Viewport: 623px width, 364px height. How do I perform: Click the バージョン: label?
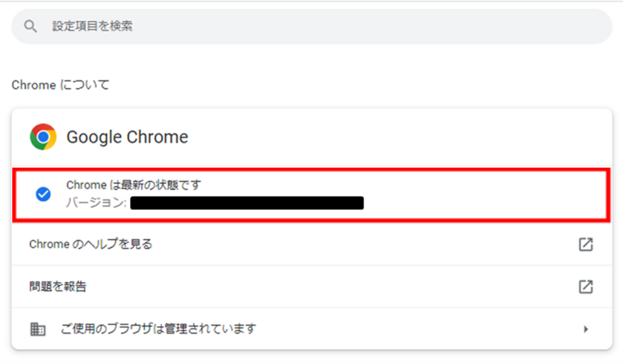96,202
